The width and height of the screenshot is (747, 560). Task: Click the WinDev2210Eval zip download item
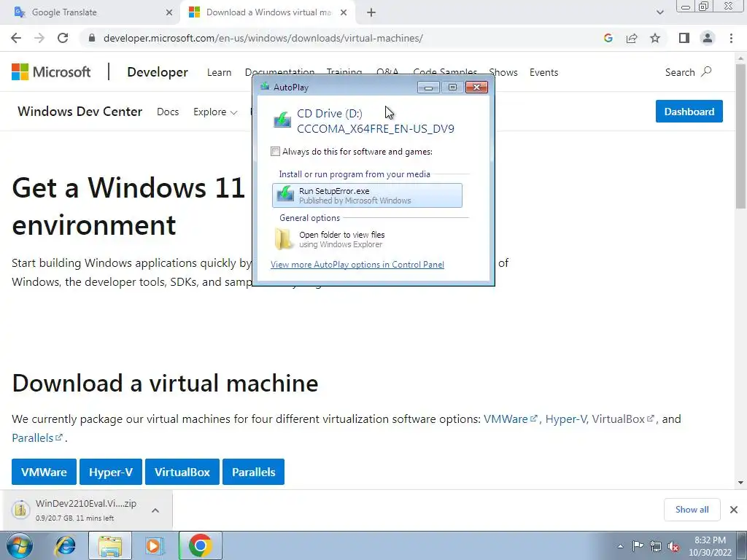tap(76, 510)
